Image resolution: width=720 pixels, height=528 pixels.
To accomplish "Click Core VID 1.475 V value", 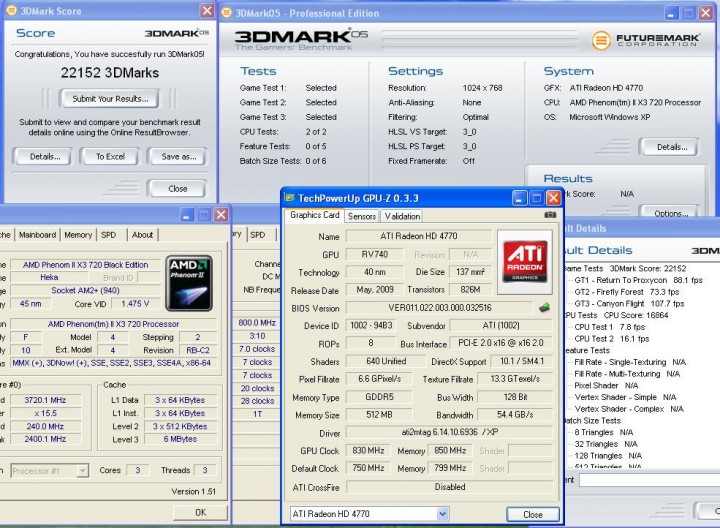I will tap(135, 304).
